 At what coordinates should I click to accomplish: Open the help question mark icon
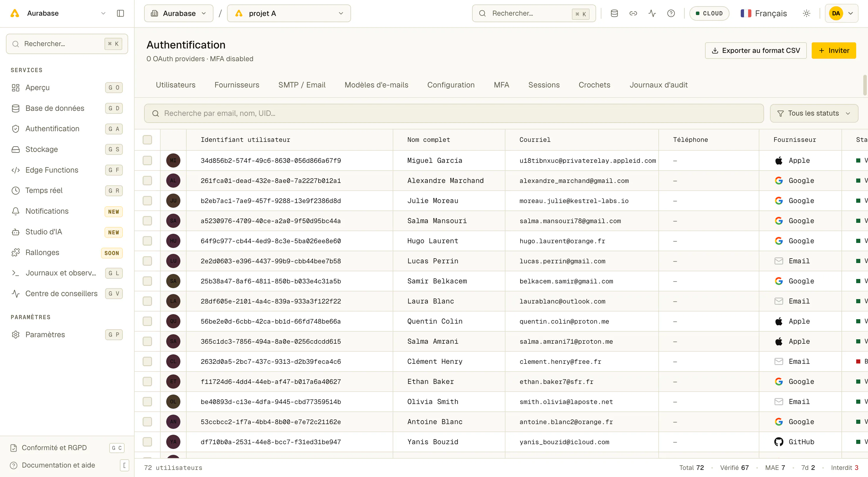click(671, 14)
